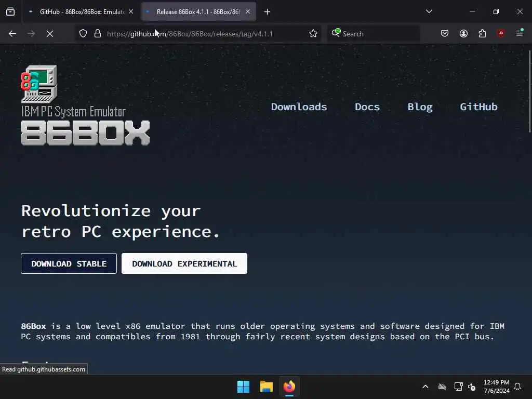Click the cloud sync tray icon
This screenshot has height=399, width=532.
click(442, 387)
